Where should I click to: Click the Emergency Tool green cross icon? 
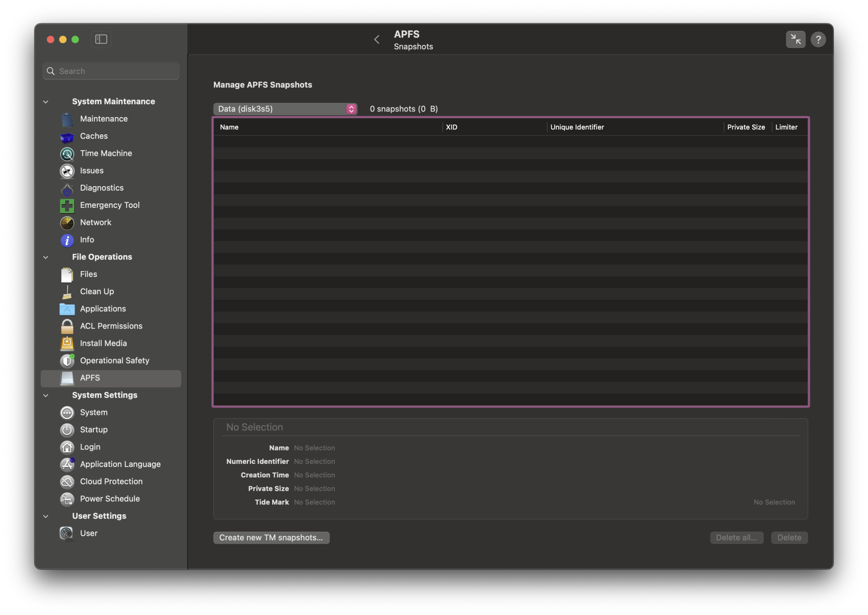pos(67,206)
